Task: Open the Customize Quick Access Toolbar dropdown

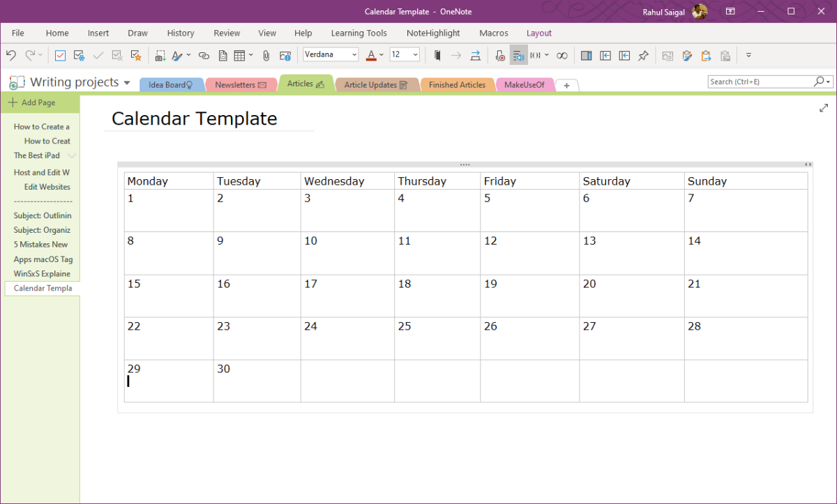Action: [748, 55]
